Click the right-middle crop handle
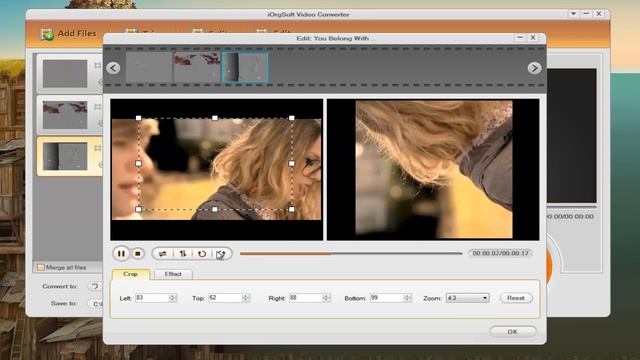Image resolution: width=640 pixels, height=360 pixels. (292, 164)
